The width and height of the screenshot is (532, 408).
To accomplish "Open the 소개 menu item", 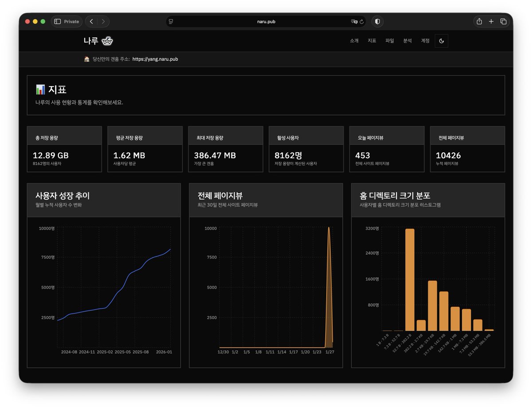I will coord(354,41).
